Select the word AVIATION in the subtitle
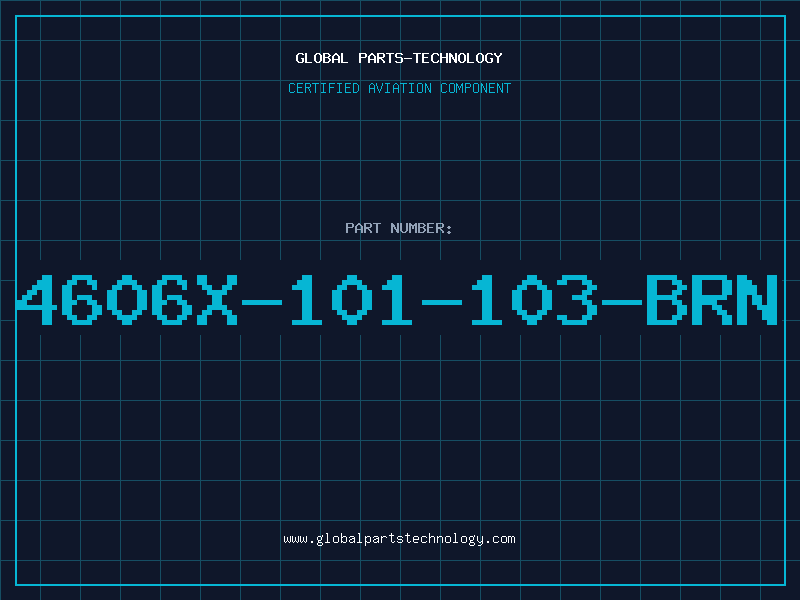The width and height of the screenshot is (800, 600). (x=400, y=88)
